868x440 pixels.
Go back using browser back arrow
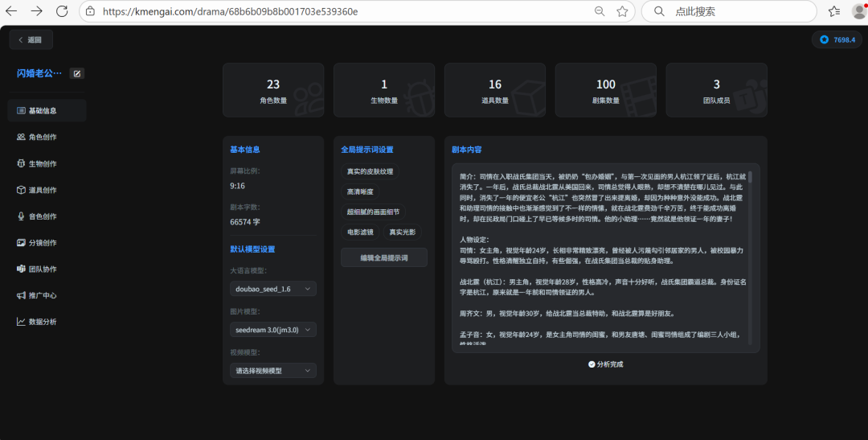coord(11,11)
